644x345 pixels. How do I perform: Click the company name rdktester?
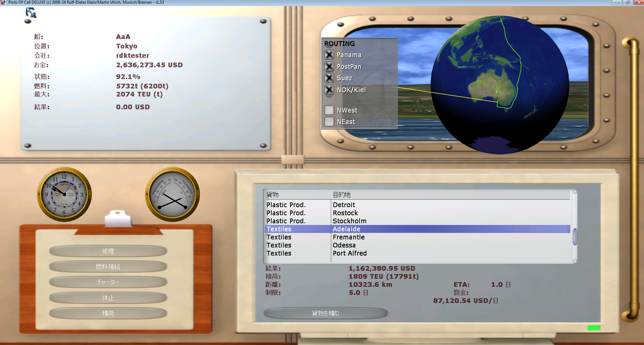(132, 55)
